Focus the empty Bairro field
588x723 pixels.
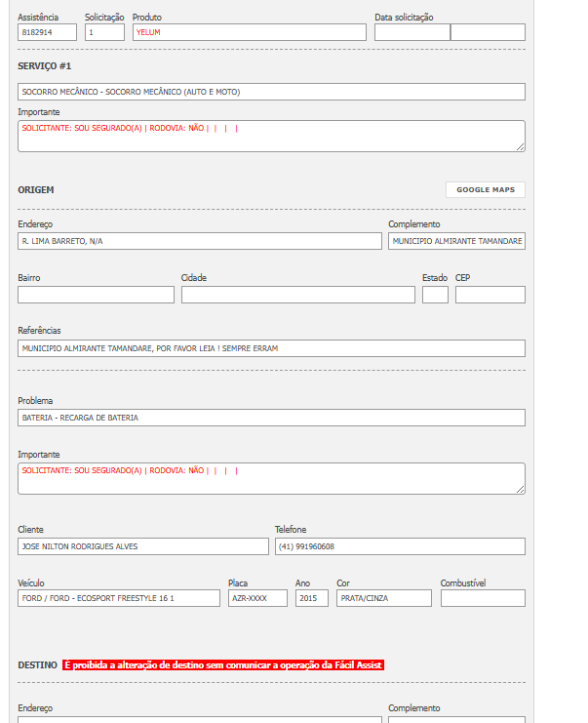(x=96, y=295)
